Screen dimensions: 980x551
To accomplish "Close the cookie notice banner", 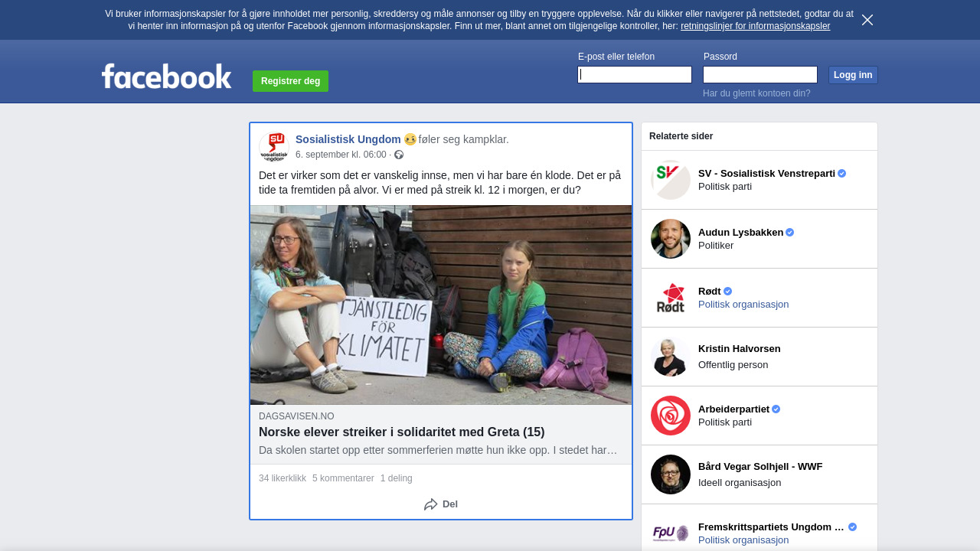I will (x=867, y=20).
